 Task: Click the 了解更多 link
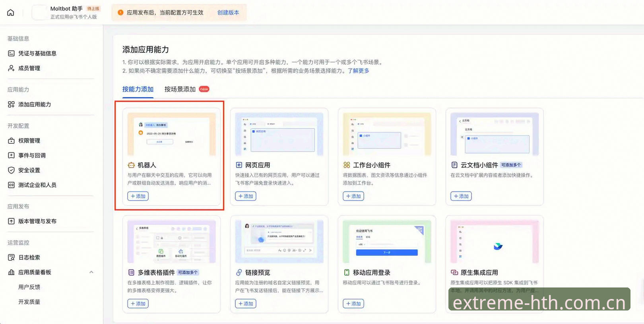coord(359,71)
